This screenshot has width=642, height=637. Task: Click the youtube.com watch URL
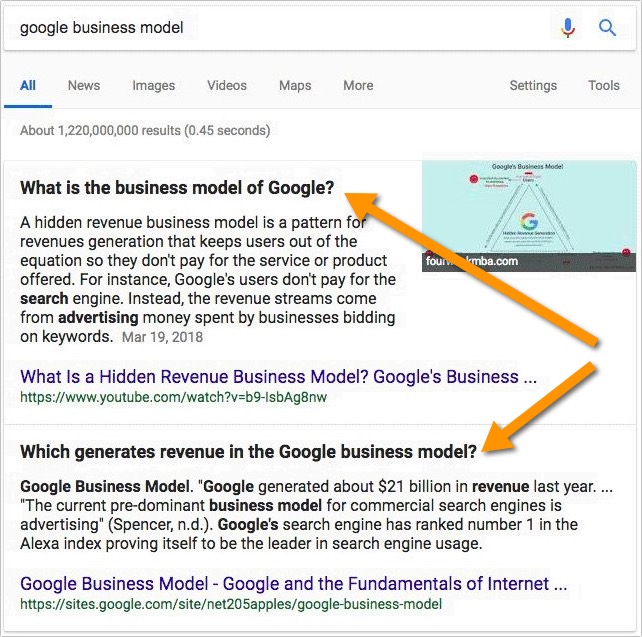173,397
